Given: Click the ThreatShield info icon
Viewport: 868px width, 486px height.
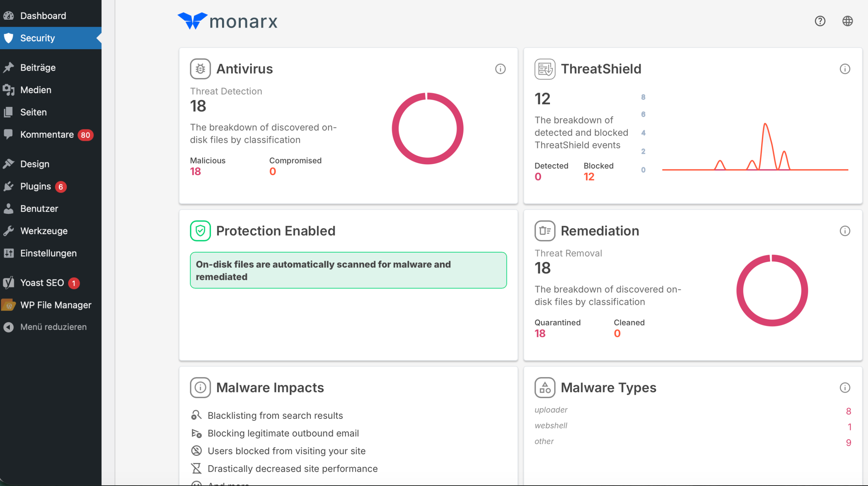Looking at the screenshot, I should coord(845,69).
